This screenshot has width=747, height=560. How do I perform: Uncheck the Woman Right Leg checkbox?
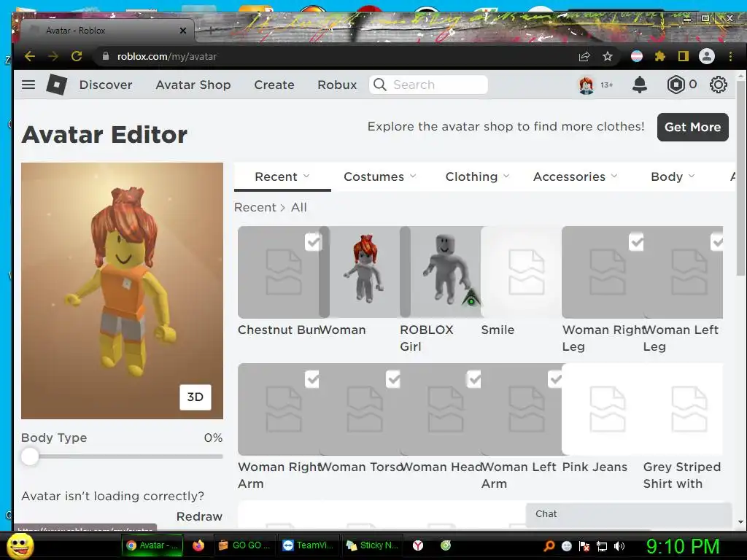point(636,242)
